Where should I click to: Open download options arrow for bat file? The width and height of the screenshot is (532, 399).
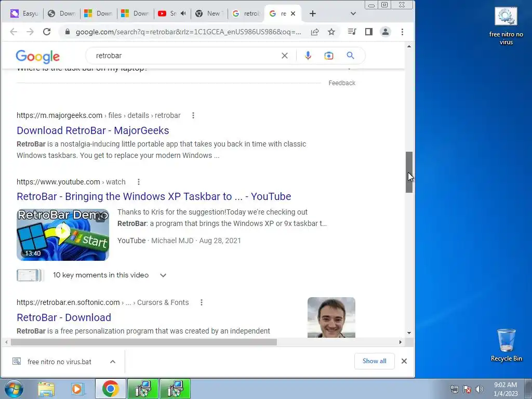click(x=113, y=362)
